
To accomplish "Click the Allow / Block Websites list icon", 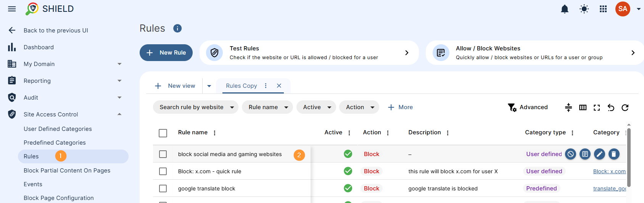I will 441,53.
